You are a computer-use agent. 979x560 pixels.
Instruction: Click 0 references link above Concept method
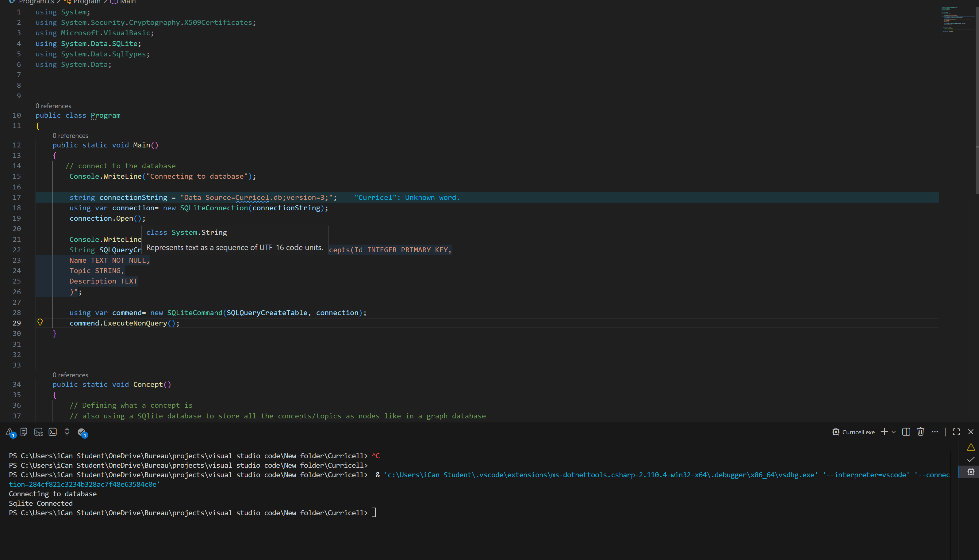point(71,375)
